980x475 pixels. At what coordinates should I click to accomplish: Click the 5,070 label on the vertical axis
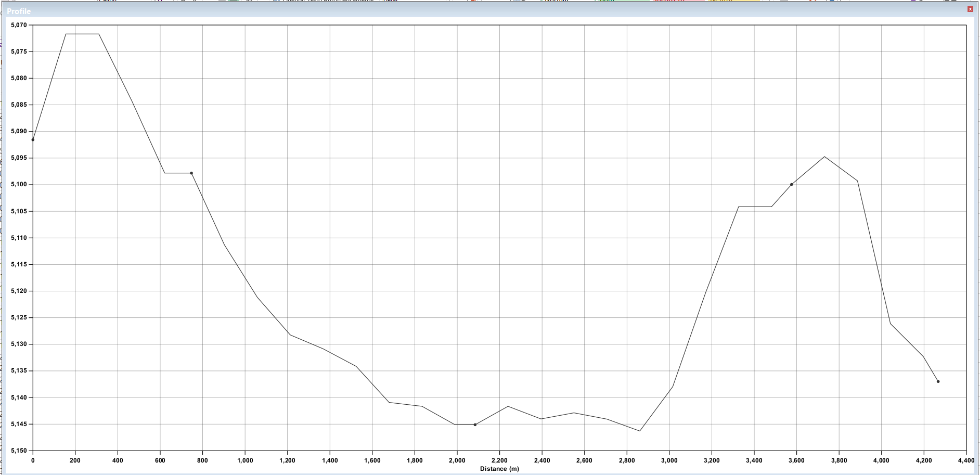19,25
